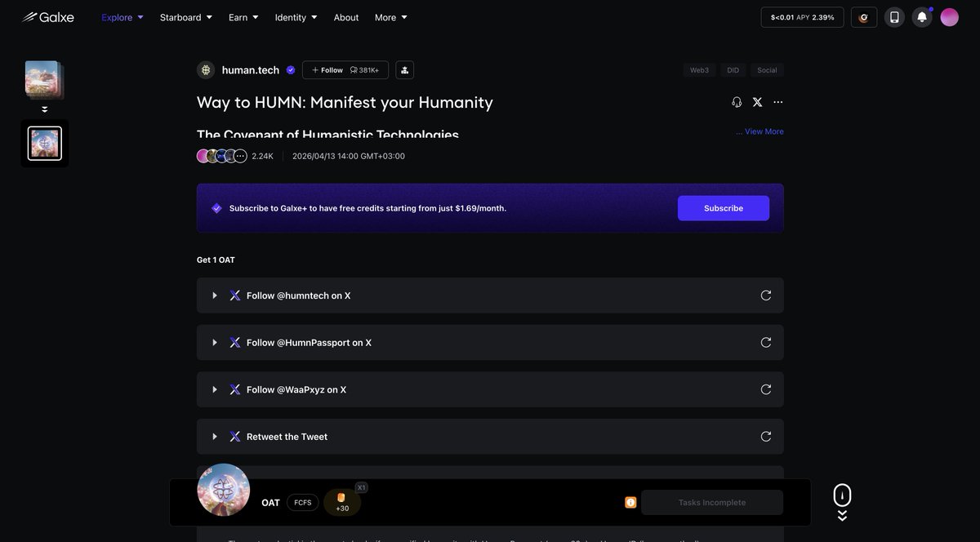Screen dimensions: 980x542
Task: Go to the About page
Action: tap(346, 17)
